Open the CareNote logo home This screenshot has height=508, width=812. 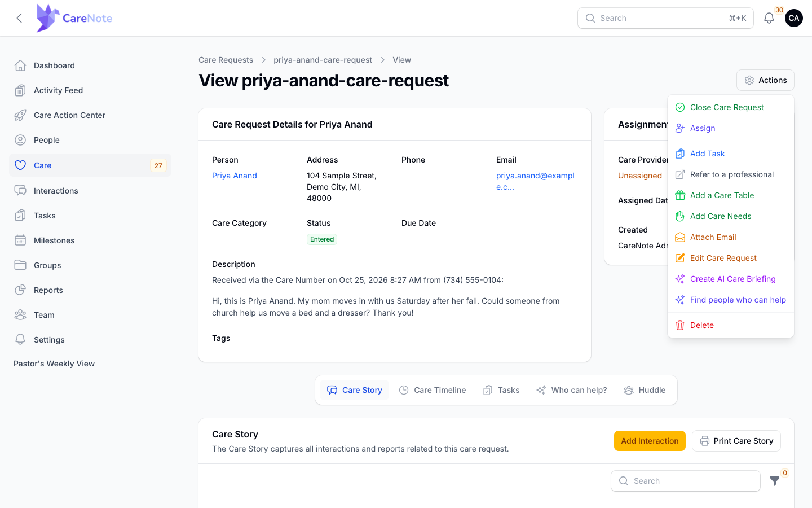tap(74, 18)
